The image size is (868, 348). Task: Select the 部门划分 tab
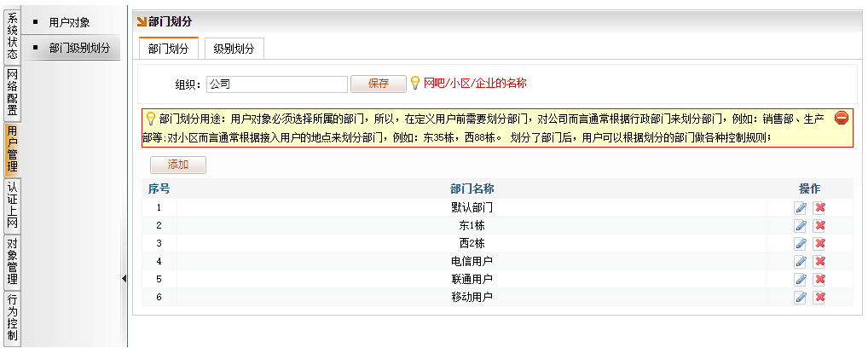(169, 49)
